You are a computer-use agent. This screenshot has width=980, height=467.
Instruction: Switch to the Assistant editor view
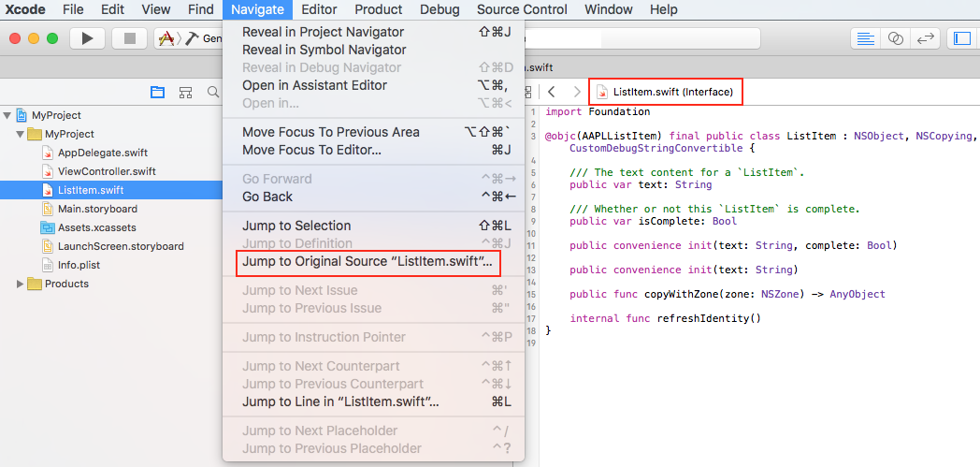point(896,38)
